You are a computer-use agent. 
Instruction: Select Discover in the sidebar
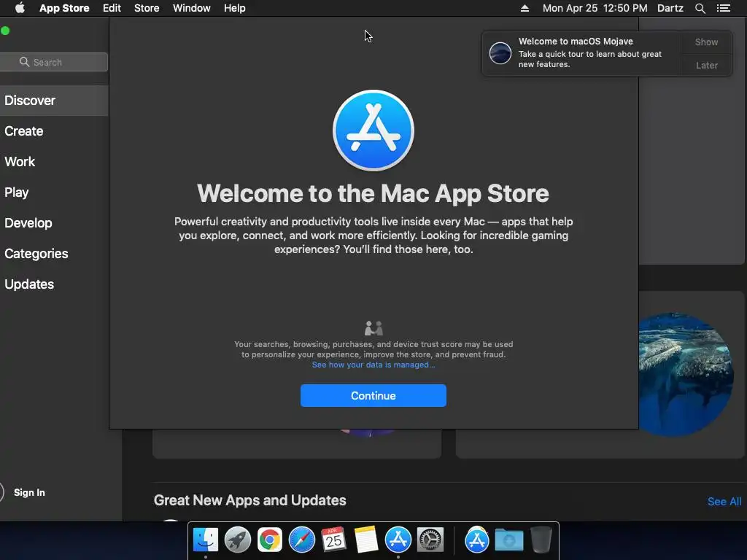point(54,101)
